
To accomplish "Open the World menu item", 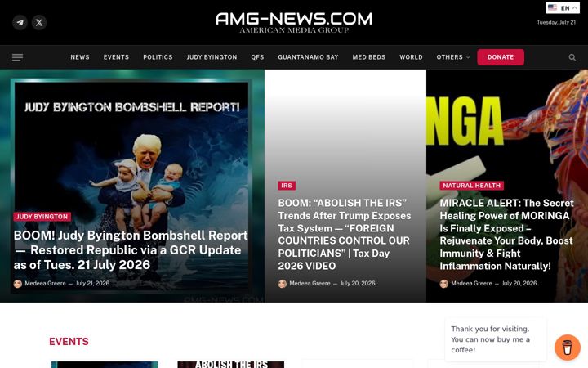I will point(411,57).
